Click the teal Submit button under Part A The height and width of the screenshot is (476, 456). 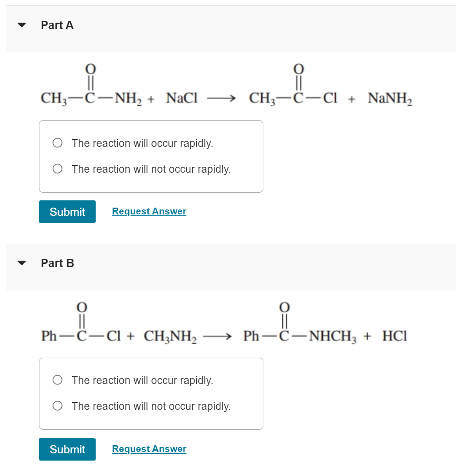coord(67,211)
